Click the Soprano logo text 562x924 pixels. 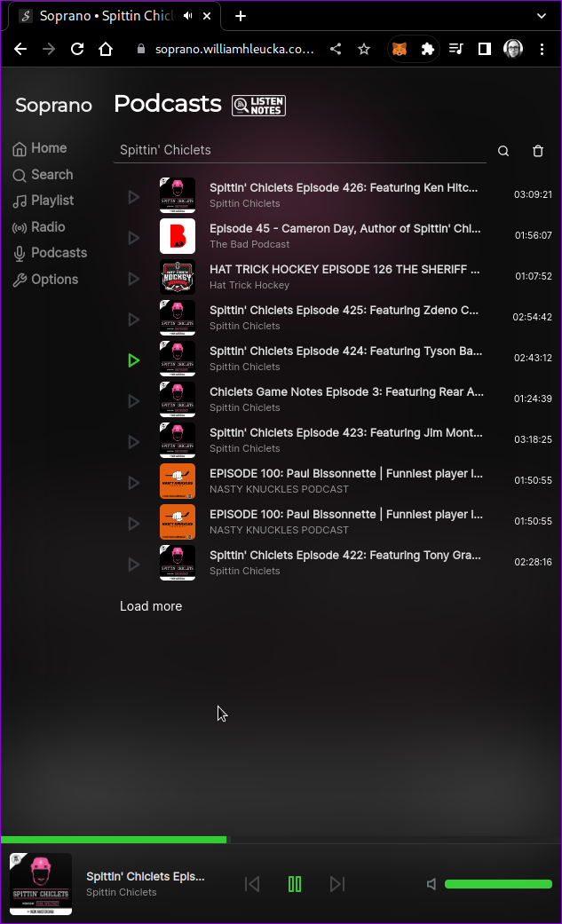click(53, 105)
